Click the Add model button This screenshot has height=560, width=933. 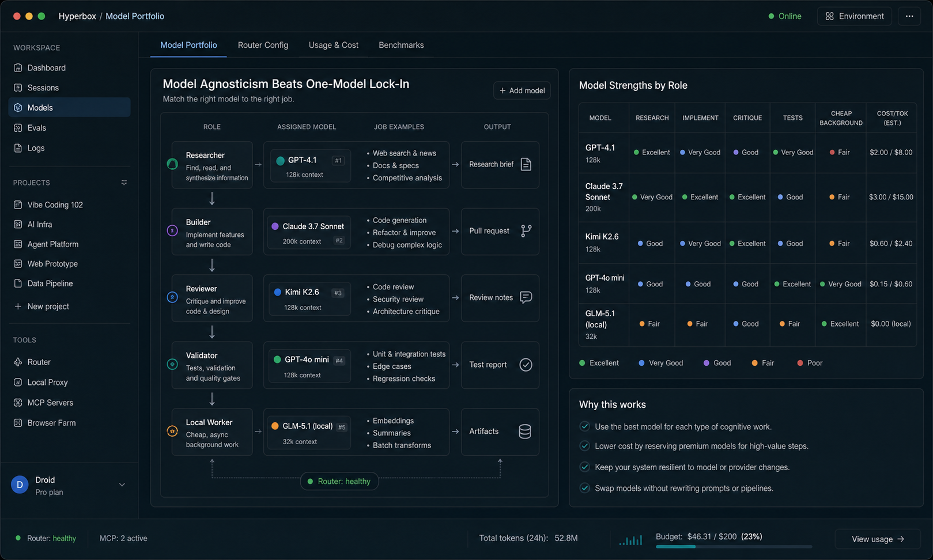point(522,90)
